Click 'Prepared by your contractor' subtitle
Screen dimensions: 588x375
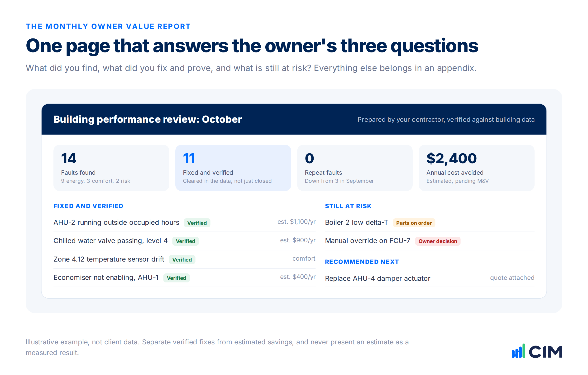pyautogui.click(x=446, y=120)
